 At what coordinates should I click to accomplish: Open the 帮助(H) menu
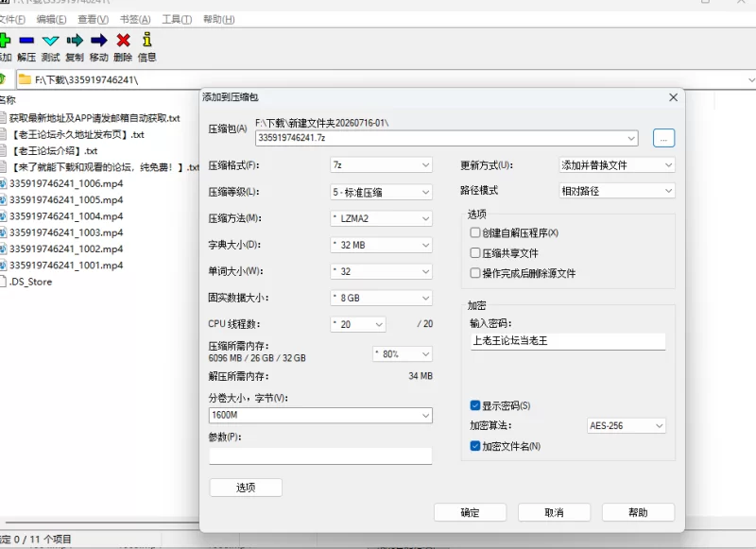tap(219, 19)
